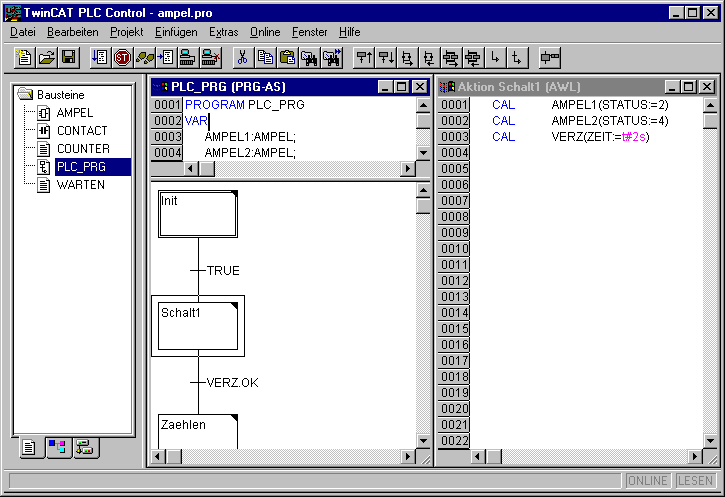Click the VERZ.OK transition label
725x497 pixels.
tap(232, 383)
